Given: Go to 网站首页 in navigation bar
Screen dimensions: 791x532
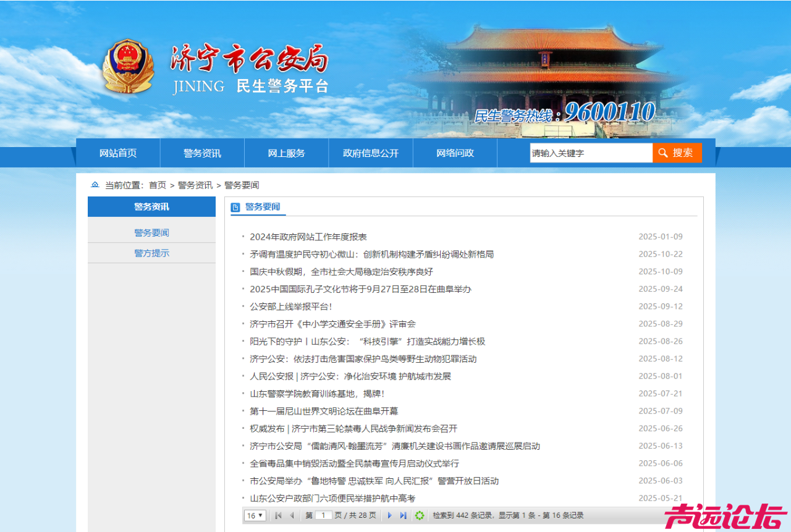Looking at the screenshot, I should (118, 153).
